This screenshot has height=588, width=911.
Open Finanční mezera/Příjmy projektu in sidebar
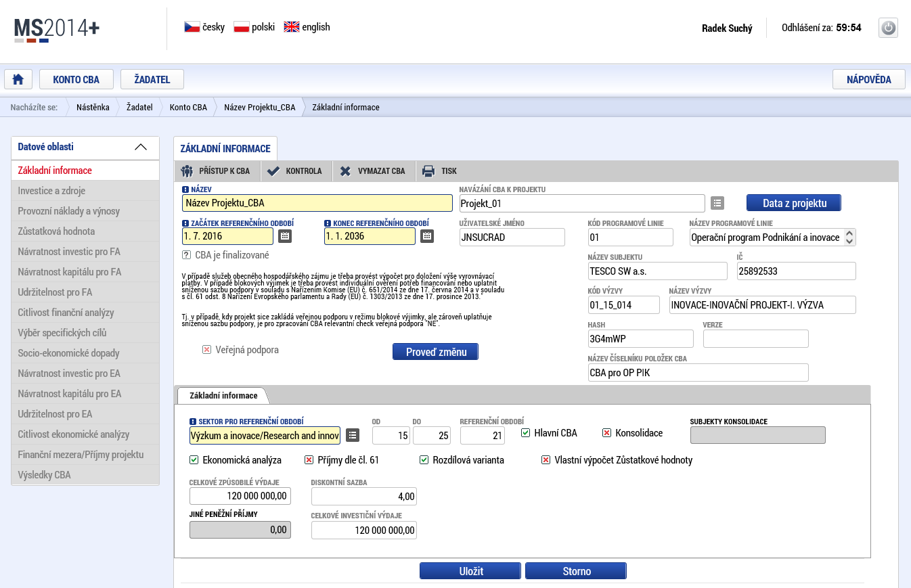[85, 455]
